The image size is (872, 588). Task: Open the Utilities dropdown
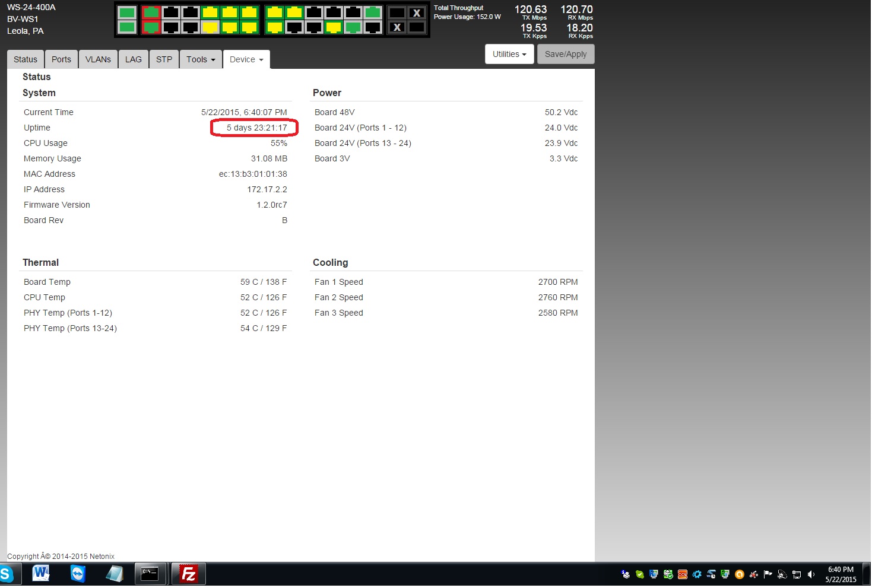pos(509,54)
